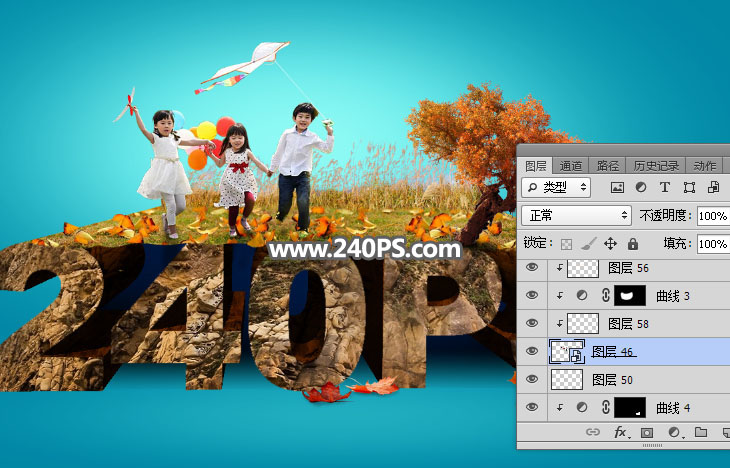Click clipping arrow on 图层 58
The image size is (730, 468).
pos(560,324)
